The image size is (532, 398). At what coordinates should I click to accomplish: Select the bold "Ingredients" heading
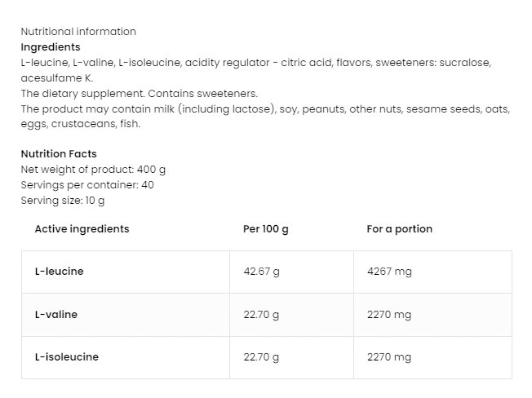pos(51,47)
